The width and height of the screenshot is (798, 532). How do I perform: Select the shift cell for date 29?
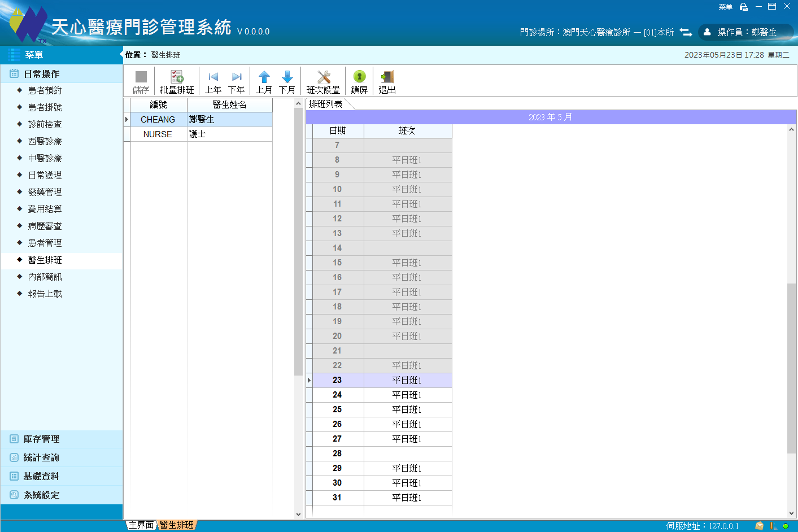408,469
